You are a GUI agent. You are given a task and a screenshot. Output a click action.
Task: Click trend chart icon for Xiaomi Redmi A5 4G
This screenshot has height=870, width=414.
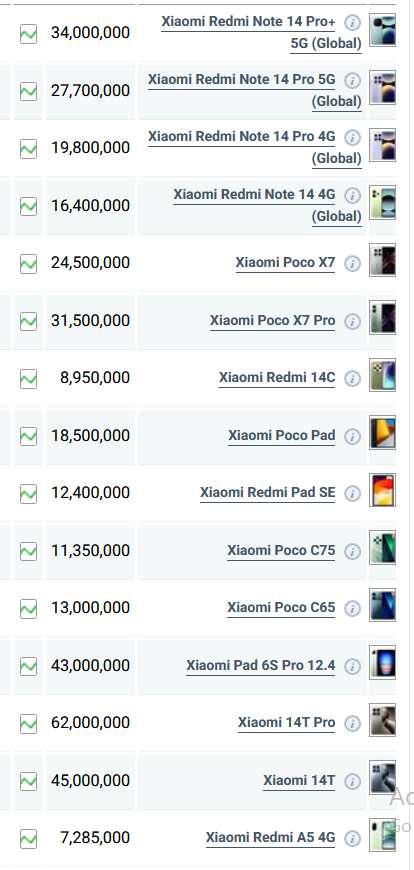coord(28,838)
